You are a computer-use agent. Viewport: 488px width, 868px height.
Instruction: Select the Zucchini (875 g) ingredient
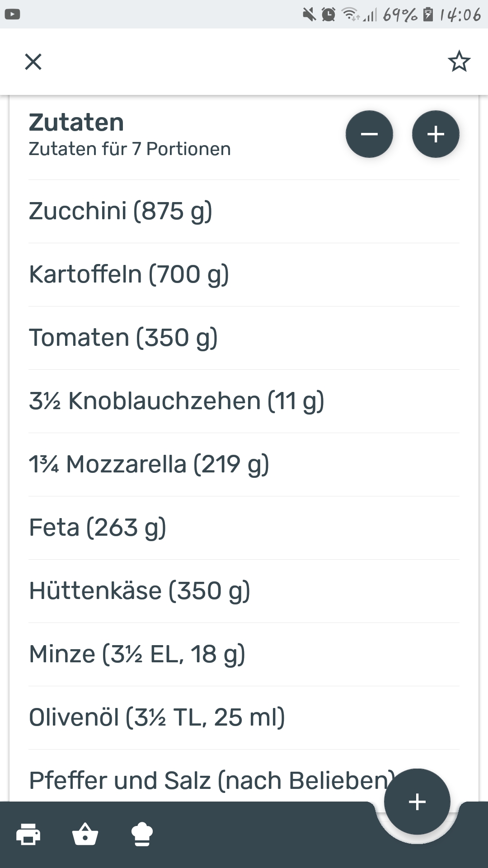[121, 211]
